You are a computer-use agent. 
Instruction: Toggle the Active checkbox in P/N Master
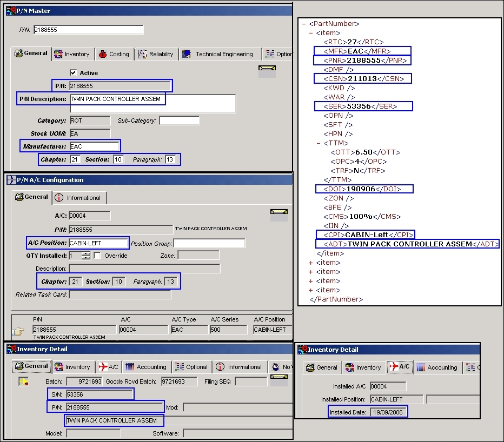click(74, 72)
